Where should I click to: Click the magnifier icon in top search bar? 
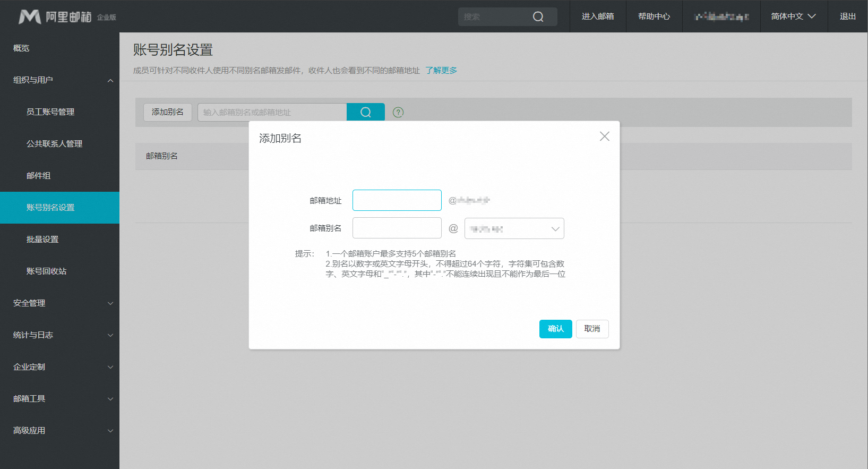(x=538, y=17)
